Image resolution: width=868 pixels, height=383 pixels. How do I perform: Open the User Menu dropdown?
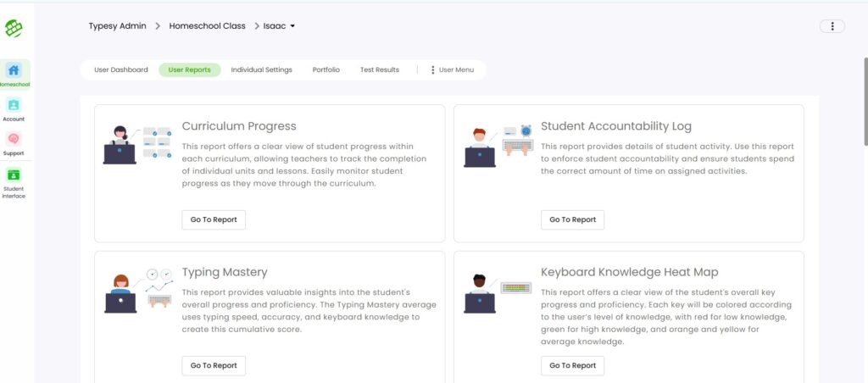point(453,69)
